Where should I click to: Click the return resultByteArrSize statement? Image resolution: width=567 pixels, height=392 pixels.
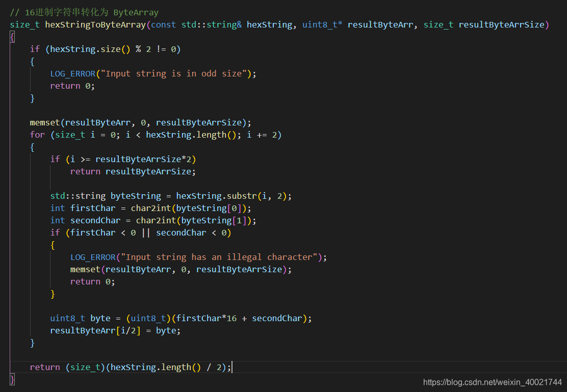point(133,172)
